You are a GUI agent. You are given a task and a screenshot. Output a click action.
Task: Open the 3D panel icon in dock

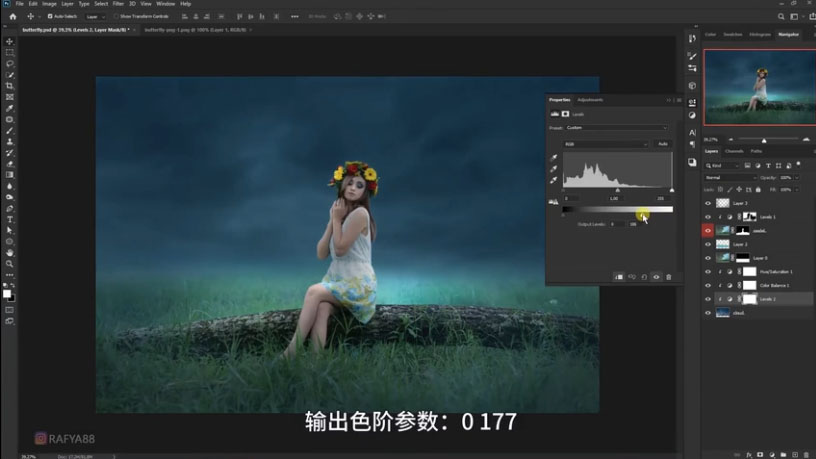click(692, 85)
